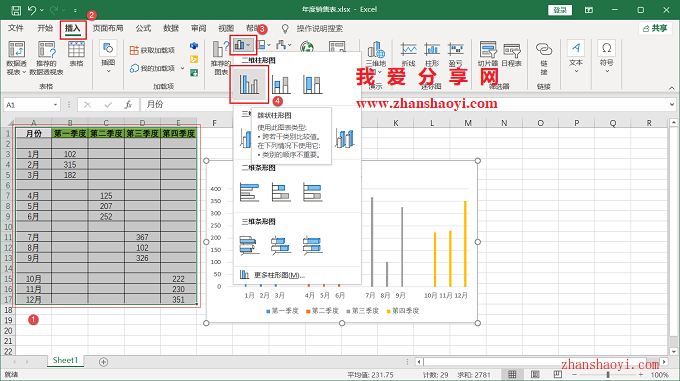This screenshot has width=680, height=381.
Task: Click the Sheet1 tab
Action: (x=65, y=360)
